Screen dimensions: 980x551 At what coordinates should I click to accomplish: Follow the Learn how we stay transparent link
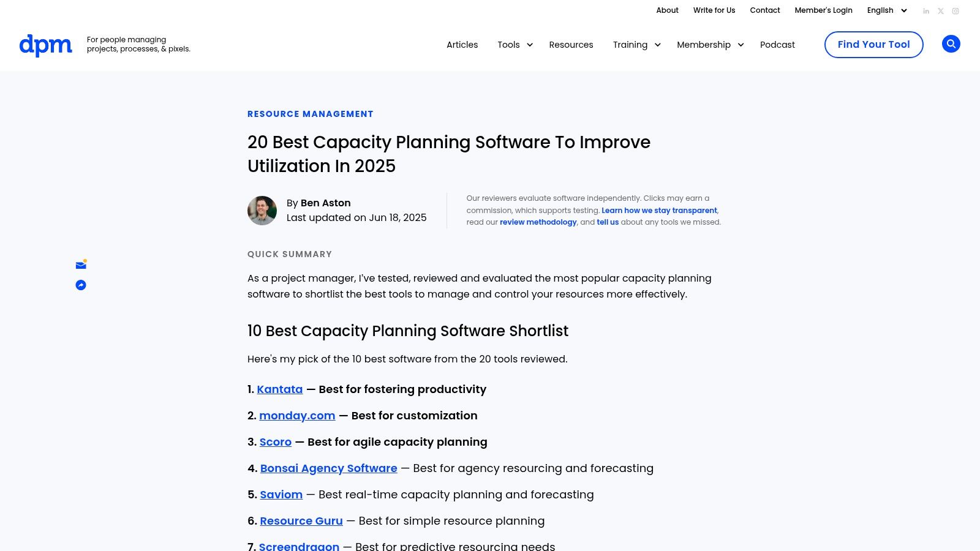(x=659, y=211)
